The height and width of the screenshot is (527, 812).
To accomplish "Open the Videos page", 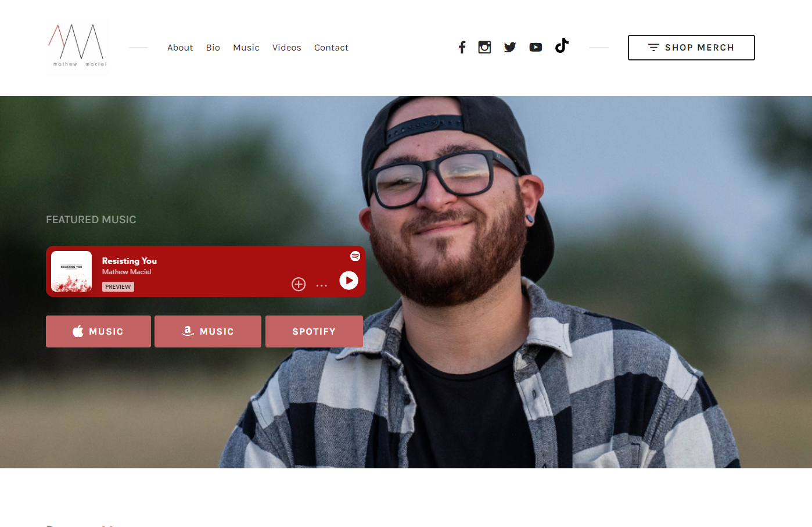I will (287, 48).
